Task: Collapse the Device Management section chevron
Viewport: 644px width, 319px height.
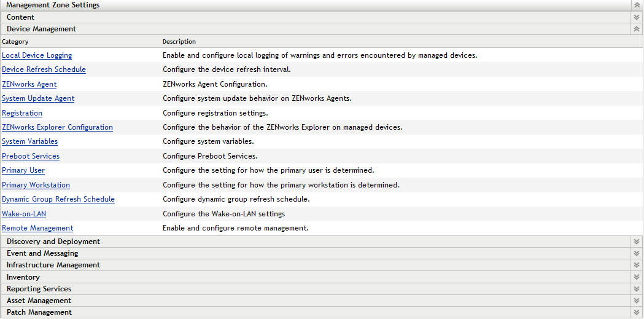Action: point(637,29)
